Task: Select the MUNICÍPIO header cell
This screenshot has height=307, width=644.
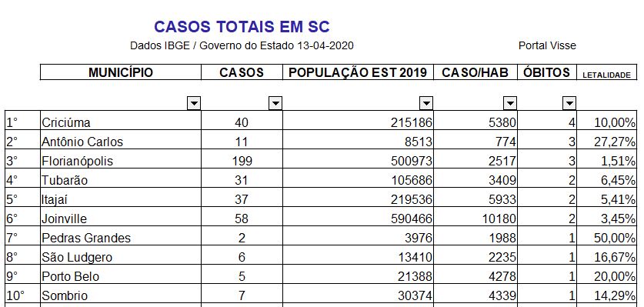Action: click(121, 72)
